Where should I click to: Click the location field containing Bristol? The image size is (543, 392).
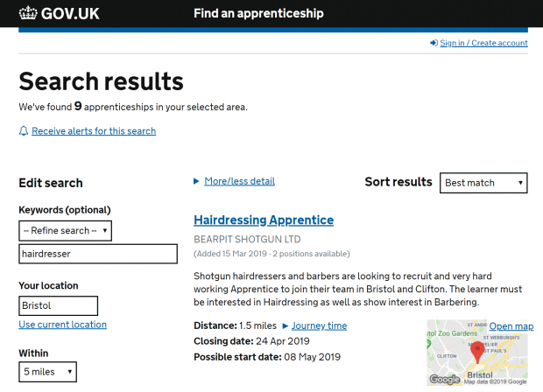coord(58,306)
